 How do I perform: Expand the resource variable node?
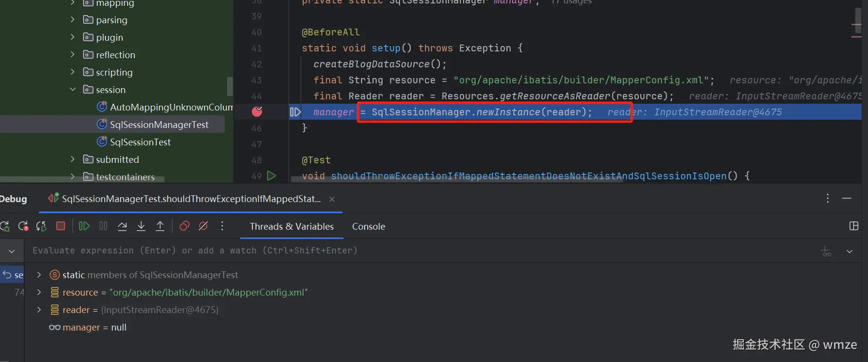[x=39, y=292]
